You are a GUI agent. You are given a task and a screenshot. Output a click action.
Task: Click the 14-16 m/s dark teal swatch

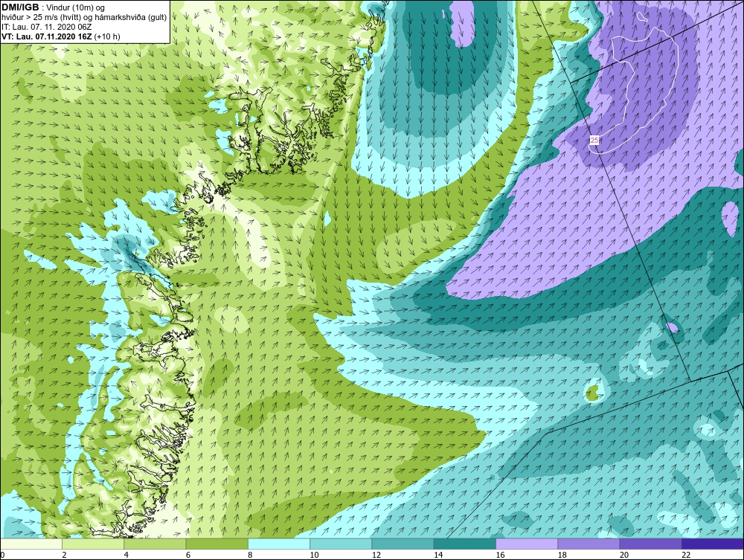click(x=465, y=544)
